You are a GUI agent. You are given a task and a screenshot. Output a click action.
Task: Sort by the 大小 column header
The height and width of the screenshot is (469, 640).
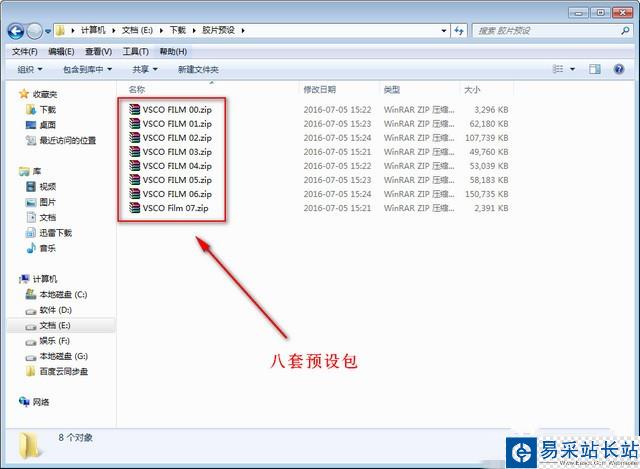click(x=472, y=89)
